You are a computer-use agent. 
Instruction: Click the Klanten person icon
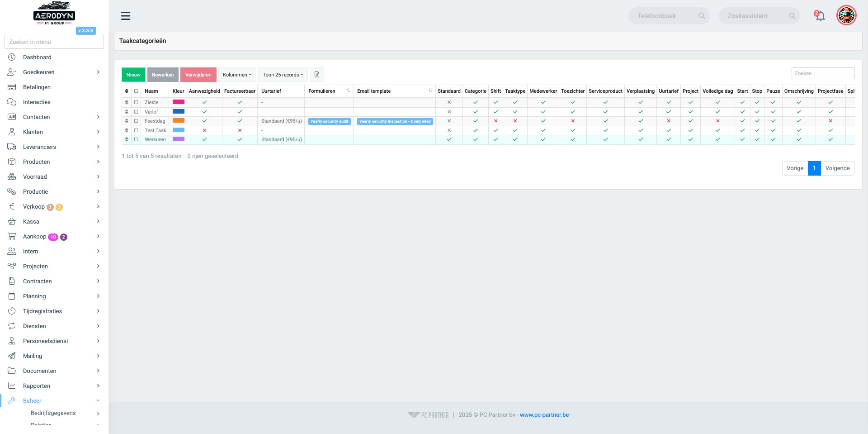click(12, 132)
